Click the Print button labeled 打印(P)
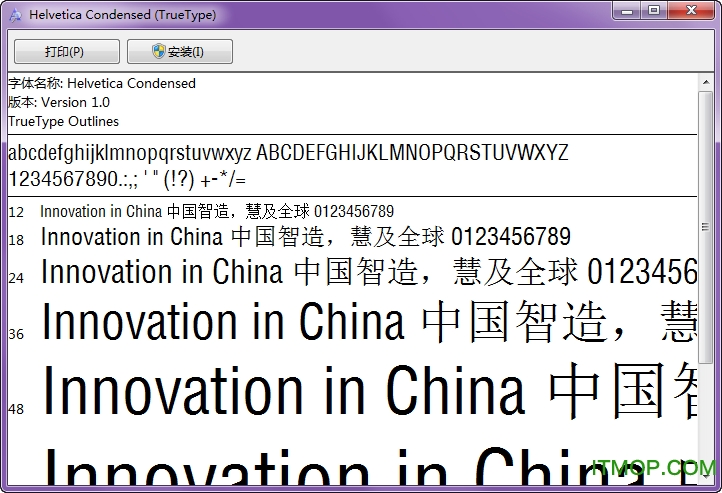This screenshot has width=722, height=493. [66, 52]
